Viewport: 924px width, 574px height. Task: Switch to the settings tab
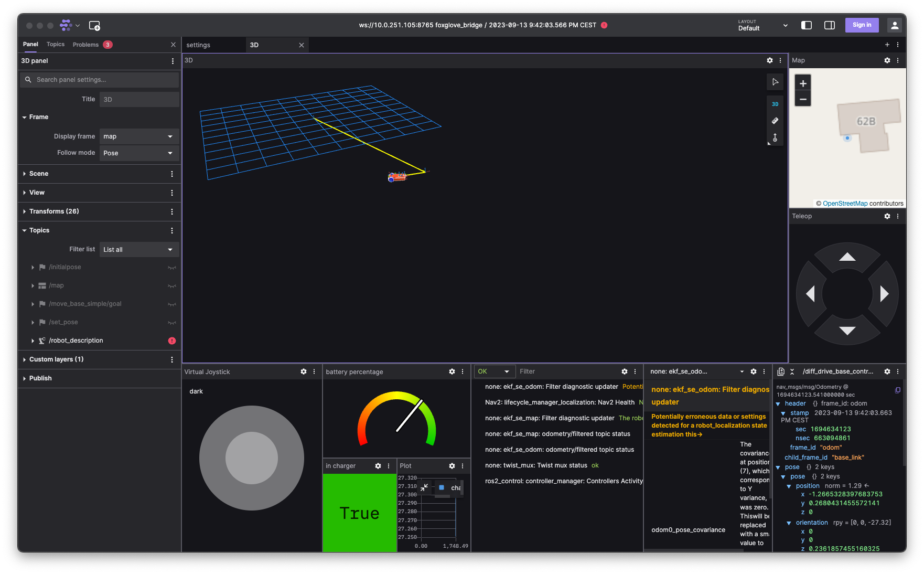pos(198,45)
